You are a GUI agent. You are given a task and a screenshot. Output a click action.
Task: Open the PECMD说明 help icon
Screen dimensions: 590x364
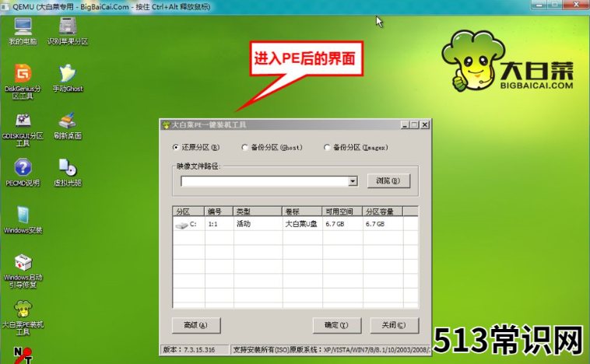23,173
